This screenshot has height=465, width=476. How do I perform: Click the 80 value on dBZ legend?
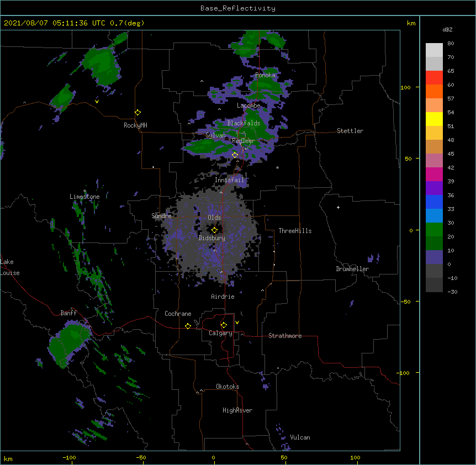click(x=451, y=44)
